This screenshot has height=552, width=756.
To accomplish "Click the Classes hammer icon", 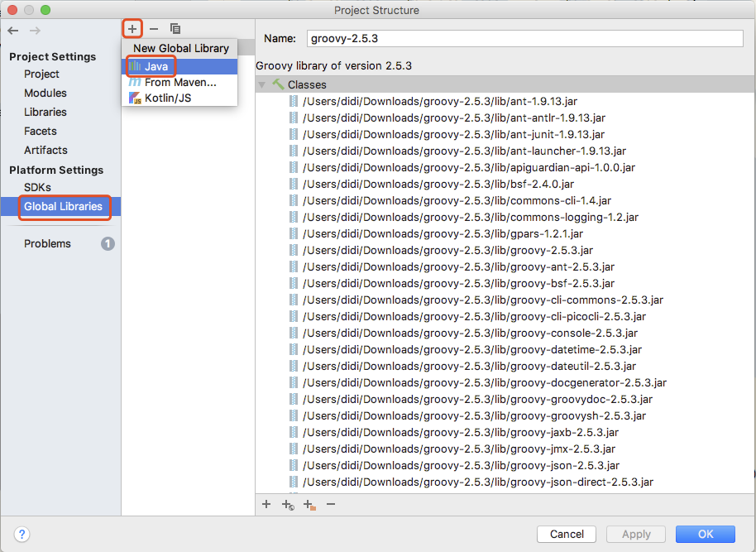I will [x=278, y=84].
